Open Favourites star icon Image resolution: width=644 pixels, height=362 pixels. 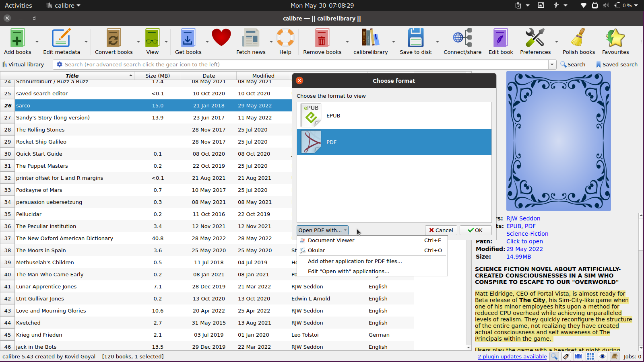pos(615,38)
